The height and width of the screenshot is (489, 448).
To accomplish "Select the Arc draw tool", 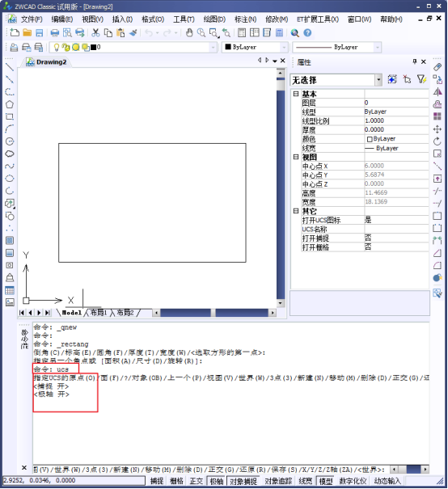I will click(x=10, y=129).
